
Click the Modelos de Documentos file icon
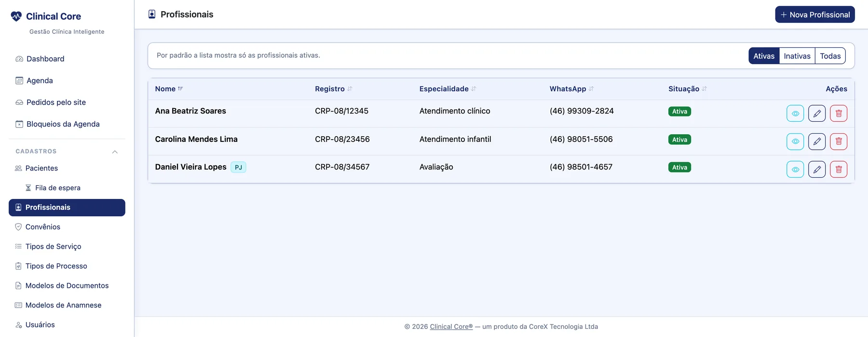point(18,286)
